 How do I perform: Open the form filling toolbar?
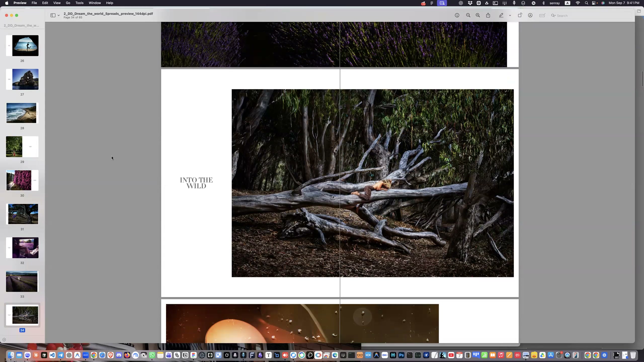(x=542, y=15)
